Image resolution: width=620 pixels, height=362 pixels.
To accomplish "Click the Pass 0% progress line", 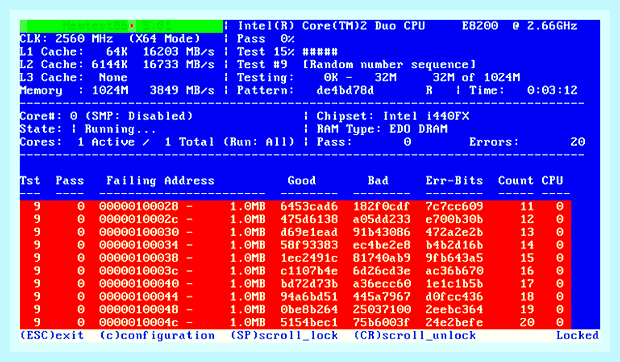I will 266,39.
